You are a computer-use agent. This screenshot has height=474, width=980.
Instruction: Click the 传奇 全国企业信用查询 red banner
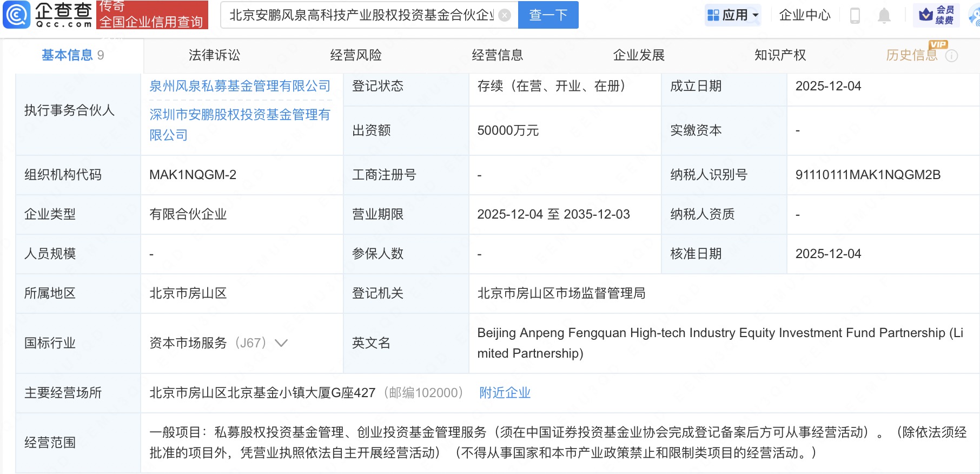tap(152, 15)
